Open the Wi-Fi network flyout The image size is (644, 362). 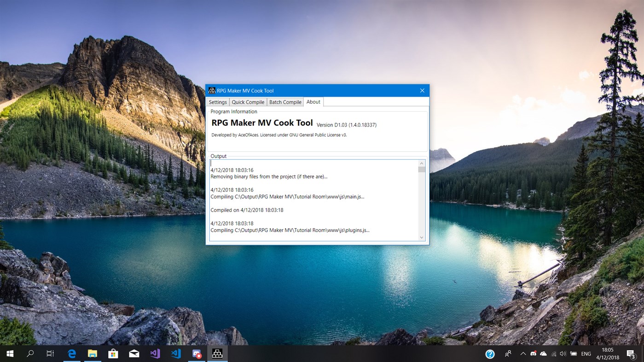click(x=554, y=354)
